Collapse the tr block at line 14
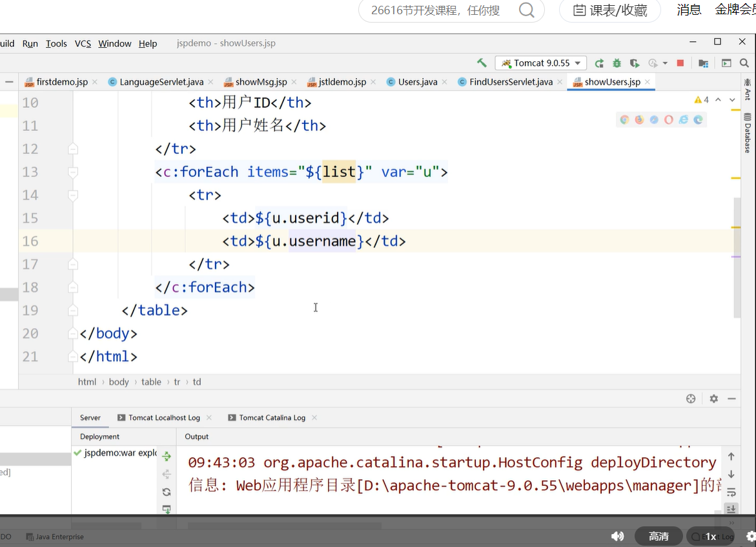The image size is (756, 547). 73,195
